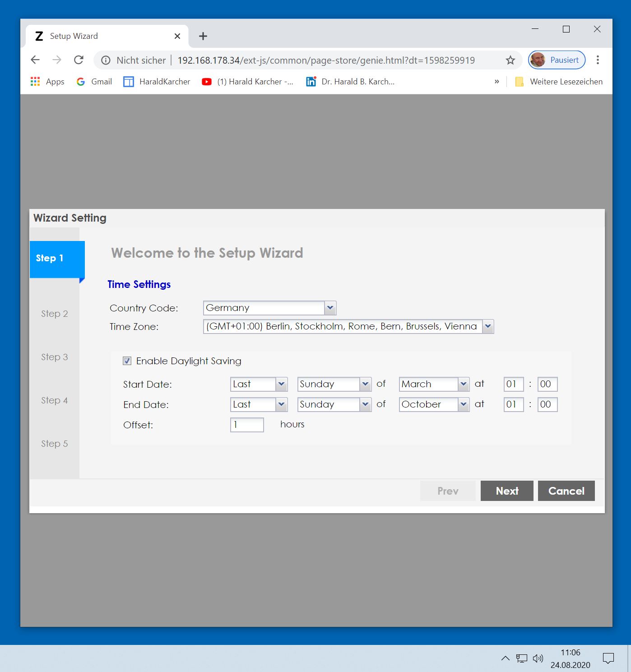Click End Date minute field
Screen dimensions: 631x672
click(x=547, y=404)
